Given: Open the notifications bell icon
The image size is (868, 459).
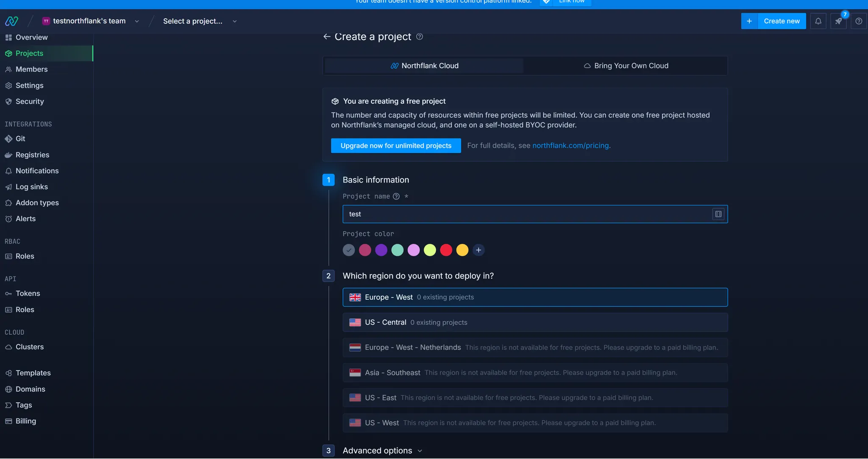Looking at the screenshot, I should click(818, 21).
